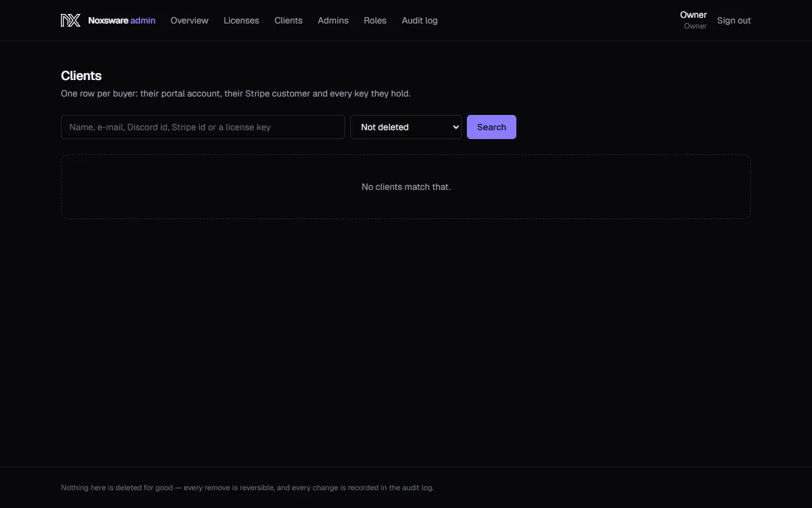The height and width of the screenshot is (508, 812).
Task: Click the Noxsware NX logo icon
Action: (x=70, y=20)
